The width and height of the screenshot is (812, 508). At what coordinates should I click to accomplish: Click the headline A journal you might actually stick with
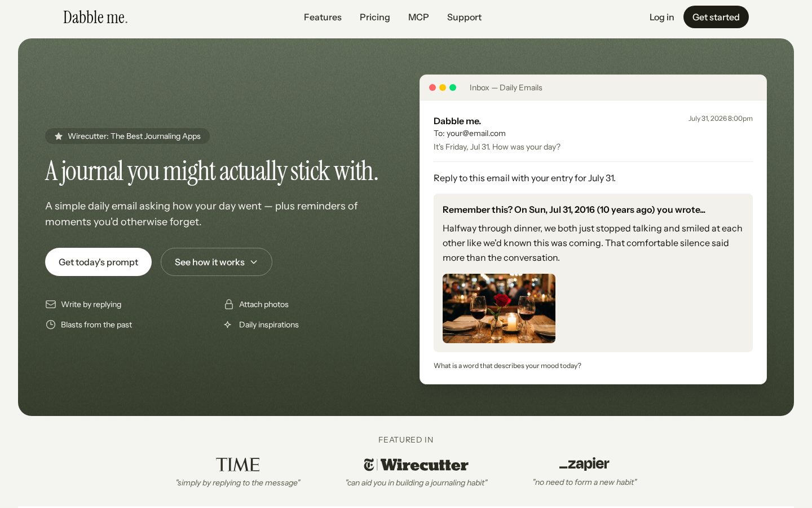(x=211, y=171)
